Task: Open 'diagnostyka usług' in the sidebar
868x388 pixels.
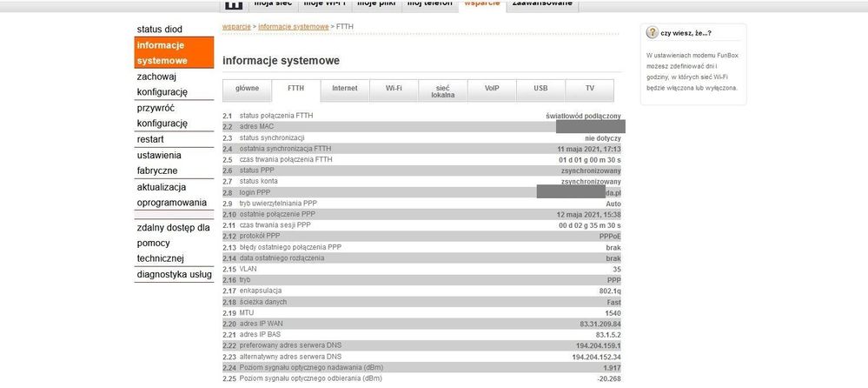Action: point(172,275)
